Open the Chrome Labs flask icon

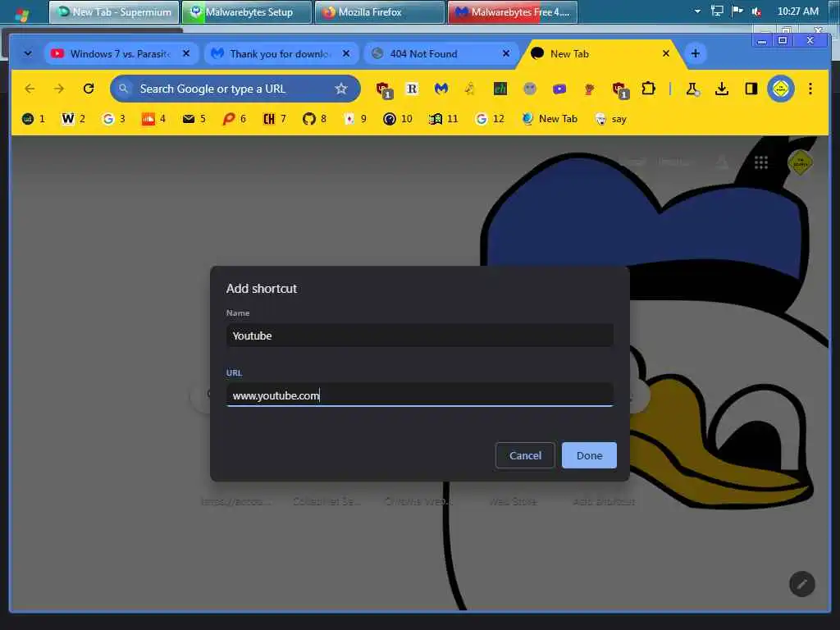[x=692, y=89]
